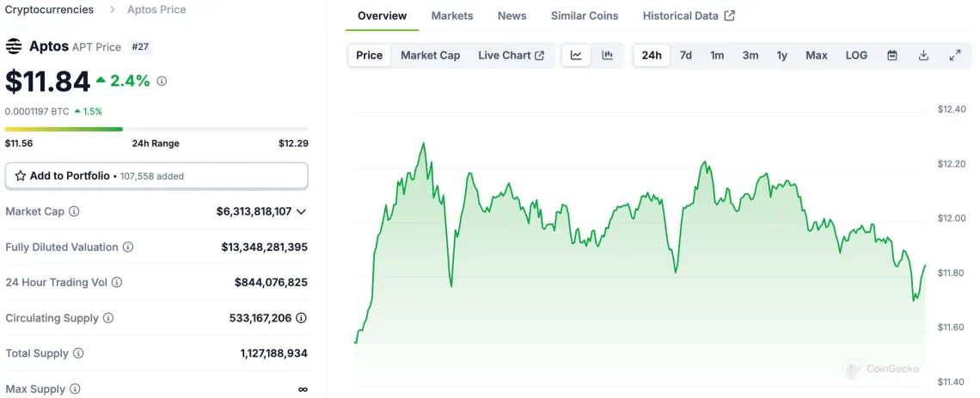Click the star icon in Add to Portfolio

(x=20, y=175)
